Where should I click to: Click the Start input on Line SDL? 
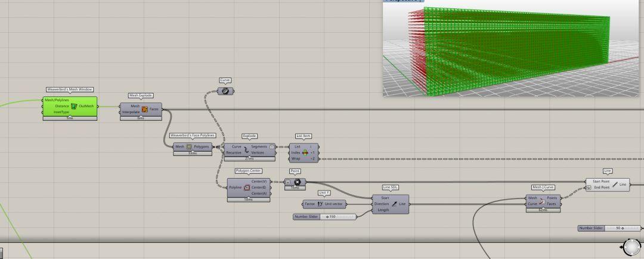coord(385,198)
